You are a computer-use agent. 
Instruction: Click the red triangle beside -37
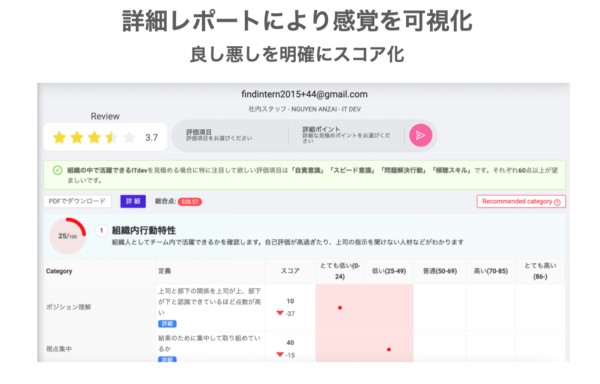pos(280,313)
